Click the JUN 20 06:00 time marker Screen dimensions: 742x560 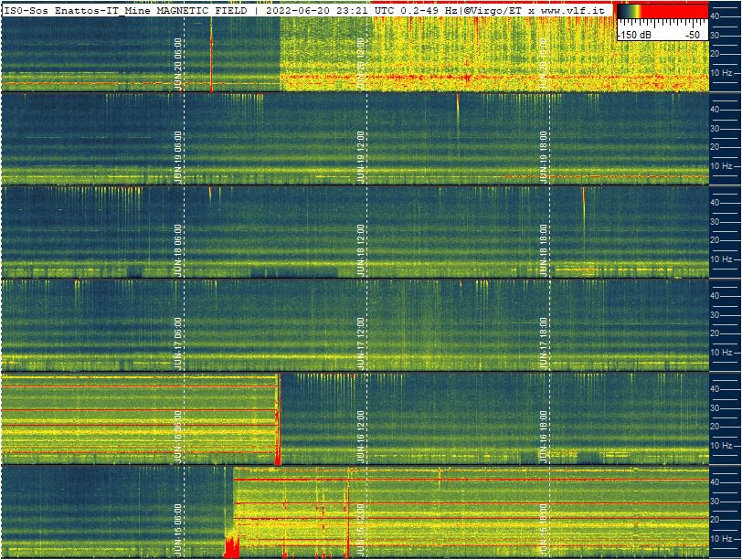pos(178,64)
